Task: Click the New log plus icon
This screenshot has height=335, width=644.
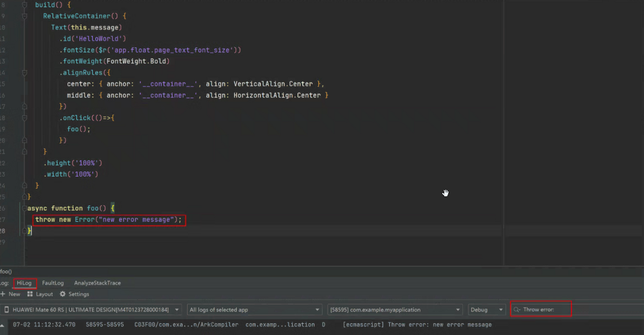Action: pos(3,294)
